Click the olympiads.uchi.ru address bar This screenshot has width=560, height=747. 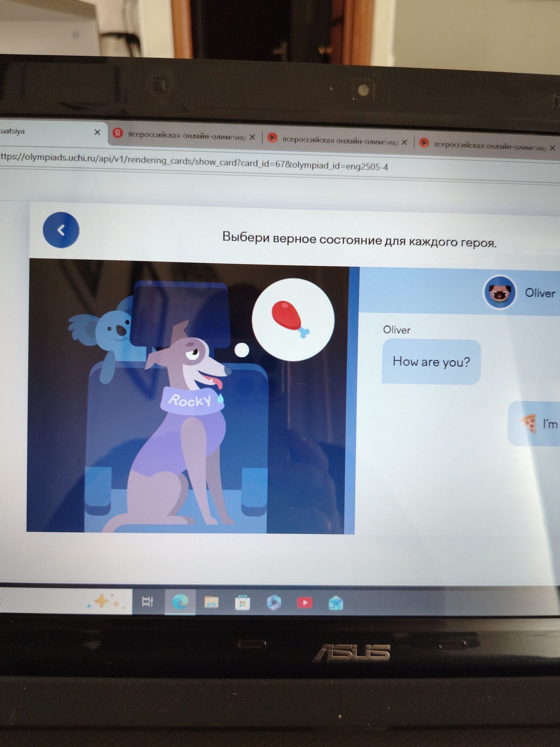click(272, 164)
